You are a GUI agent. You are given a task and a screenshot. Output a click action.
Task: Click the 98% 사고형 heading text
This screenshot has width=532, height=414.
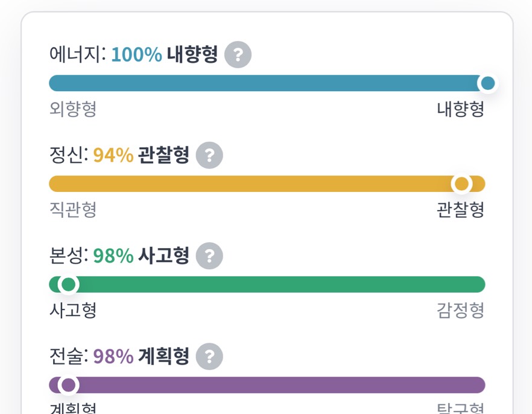[141, 255]
